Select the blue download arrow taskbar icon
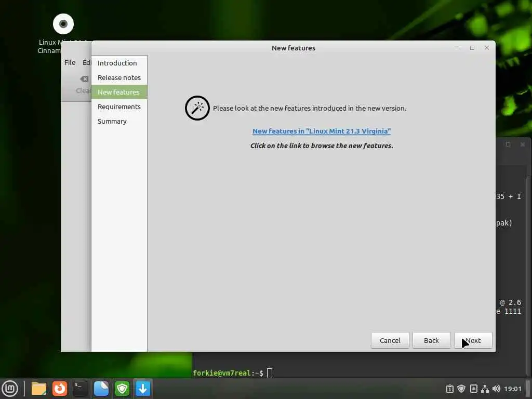This screenshot has width=532, height=399. tap(143, 389)
